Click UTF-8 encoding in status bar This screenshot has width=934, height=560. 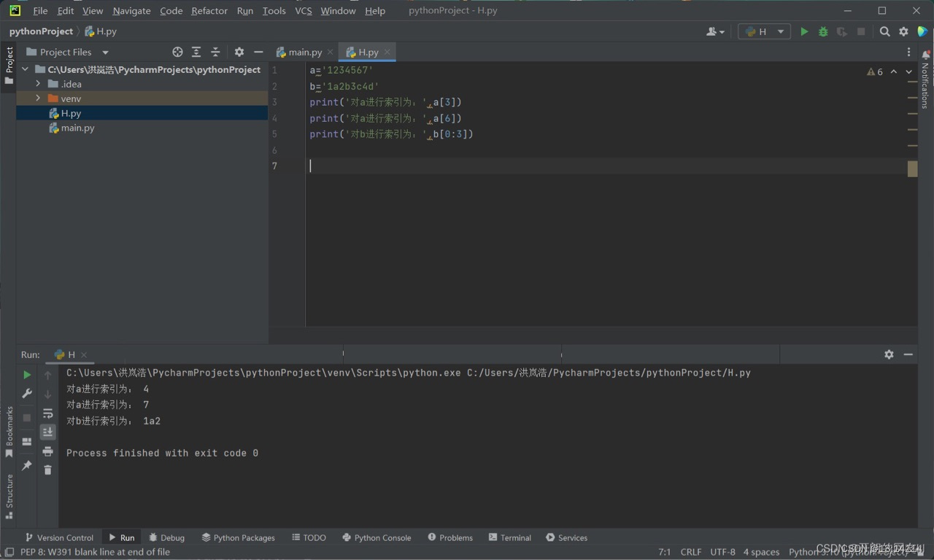coord(723,552)
